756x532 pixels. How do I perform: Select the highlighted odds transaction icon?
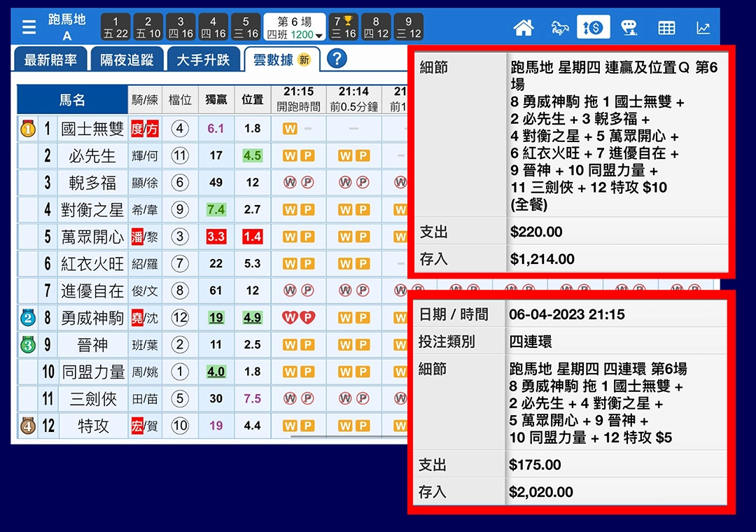pos(594,27)
